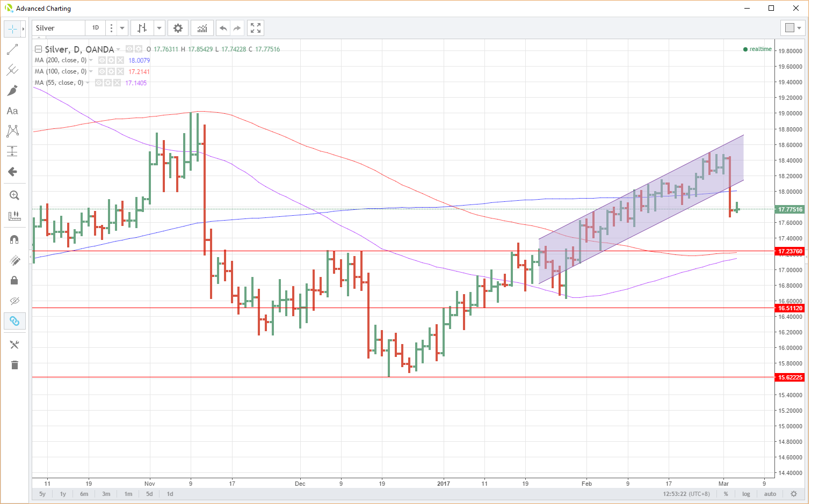Click the 17.23760 horizontal line label
This screenshot has width=833, height=504.
pos(791,251)
